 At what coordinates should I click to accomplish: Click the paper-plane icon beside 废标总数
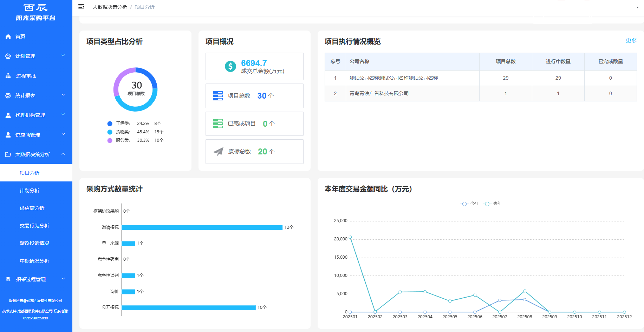point(218,151)
